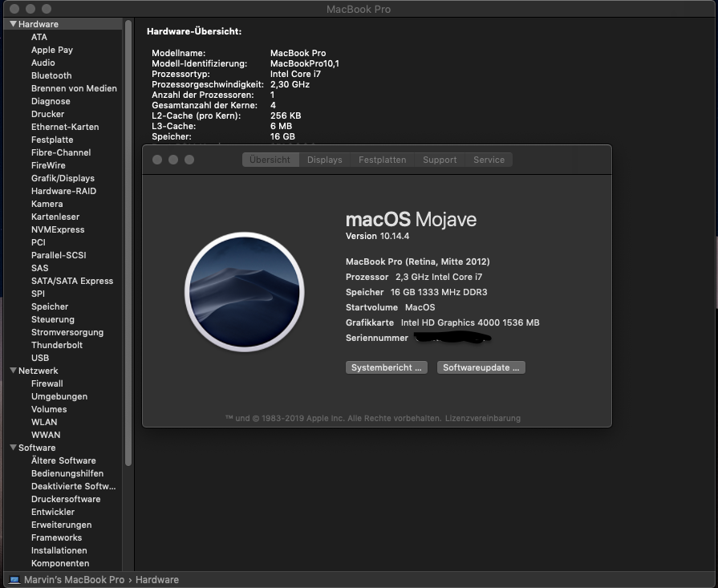Viewport: 718px width, 588px height.
Task: Switch to the Displays tab
Action: (x=324, y=160)
